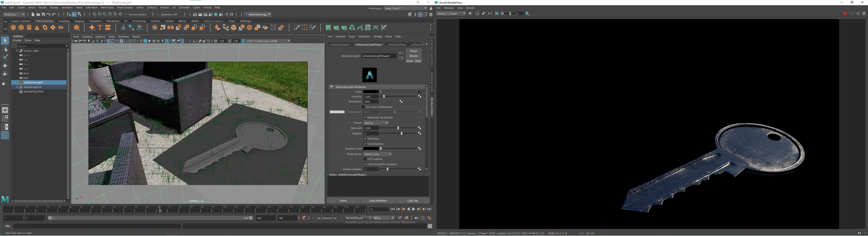Open the ACES 1.0 SDR-video view transform dropdown
Viewport: 868px width, 236px height.
click(x=268, y=41)
